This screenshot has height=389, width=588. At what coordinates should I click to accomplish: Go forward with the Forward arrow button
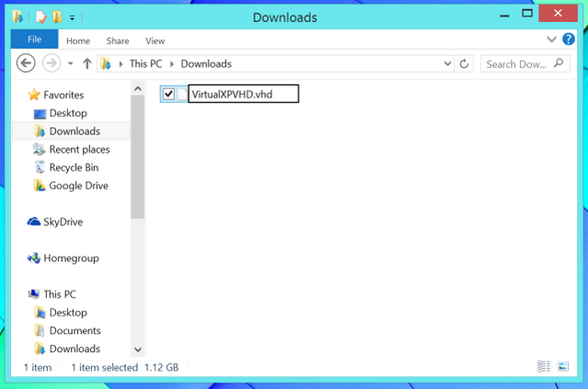pos(52,63)
